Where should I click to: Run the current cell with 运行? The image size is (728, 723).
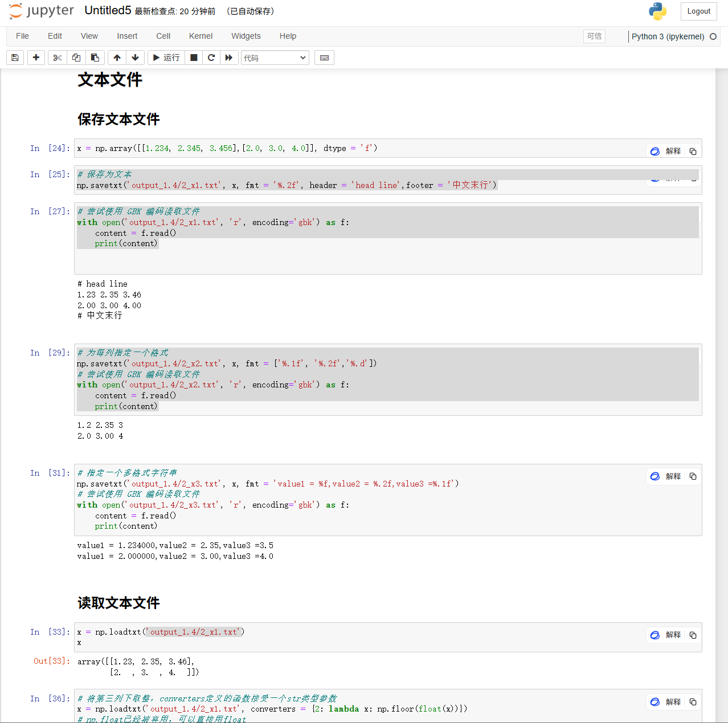pyautogui.click(x=166, y=57)
